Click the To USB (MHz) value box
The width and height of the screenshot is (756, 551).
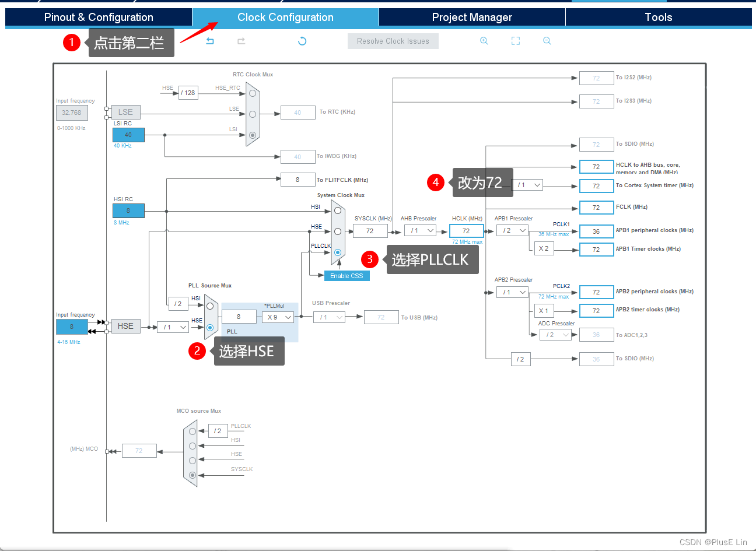381,317
